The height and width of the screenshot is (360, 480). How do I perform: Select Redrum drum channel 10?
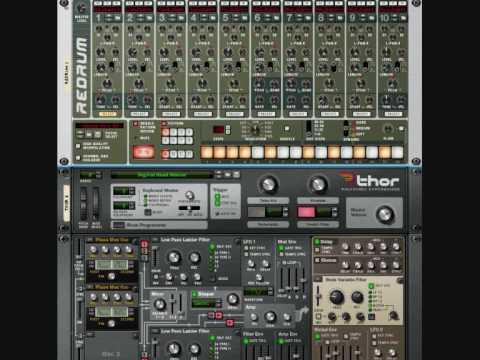pyautogui.click(x=393, y=114)
